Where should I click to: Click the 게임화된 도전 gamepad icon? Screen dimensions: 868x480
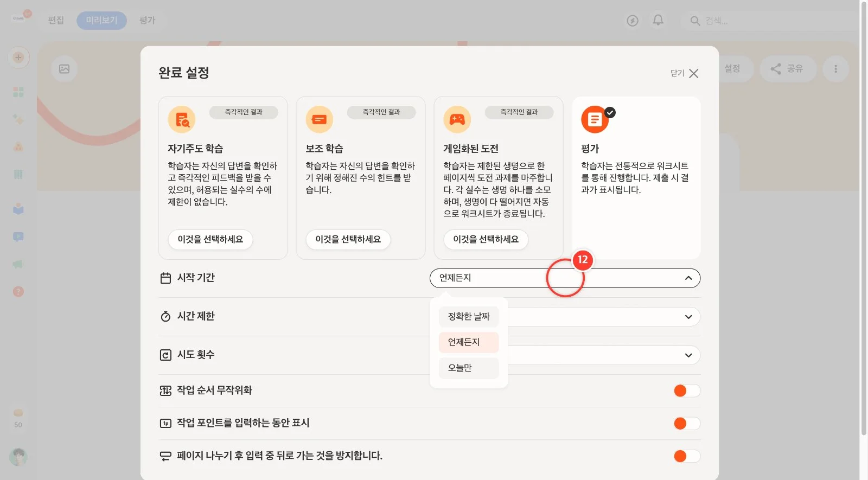coord(457,119)
